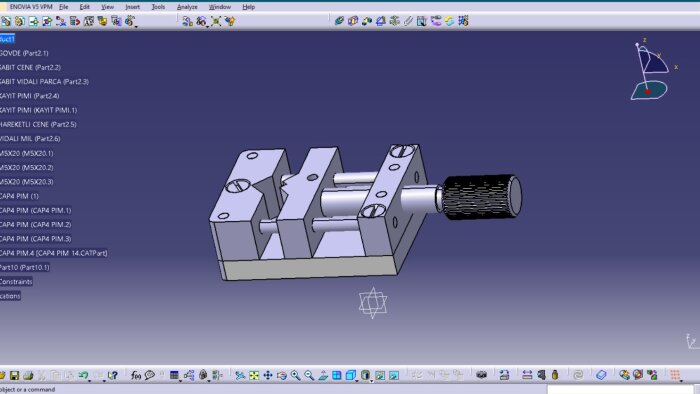Select the Rotate view tool
The width and height of the screenshot is (700, 394).
pyautogui.click(x=282, y=375)
